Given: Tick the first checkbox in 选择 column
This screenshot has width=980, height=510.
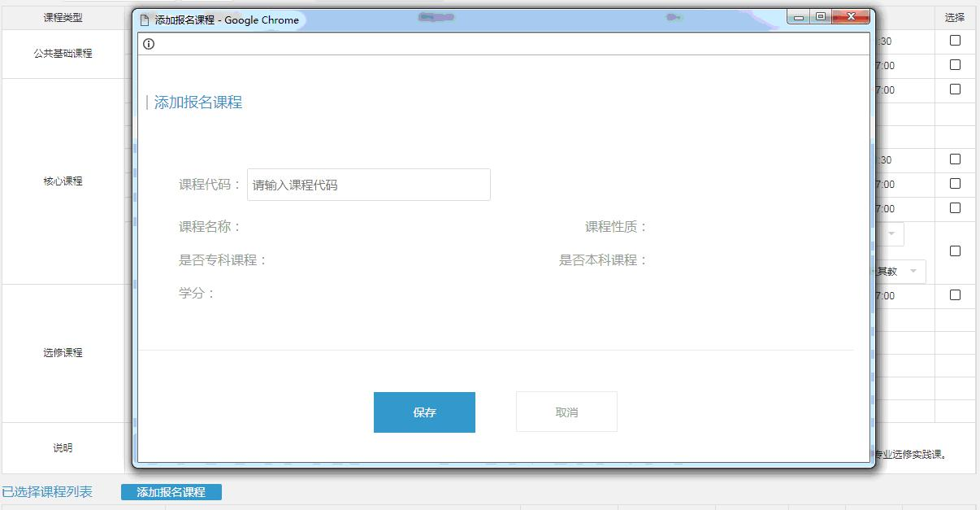Looking at the screenshot, I should click(x=955, y=41).
